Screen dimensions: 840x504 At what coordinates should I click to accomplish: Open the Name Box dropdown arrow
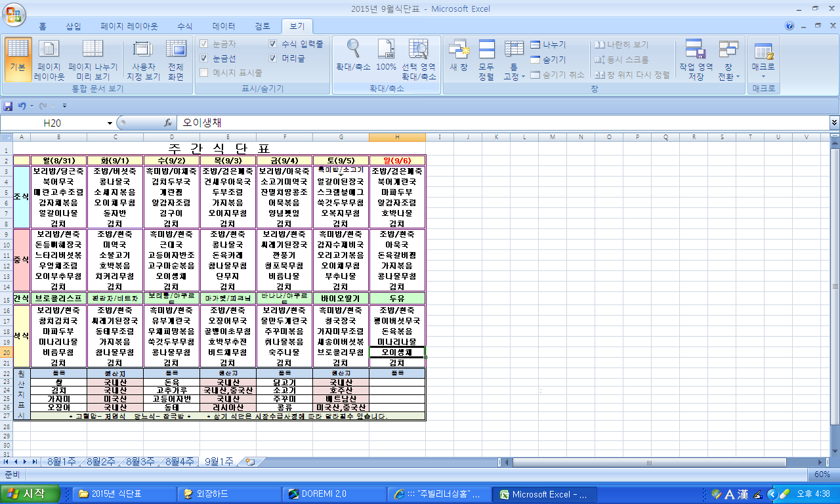coord(110,123)
